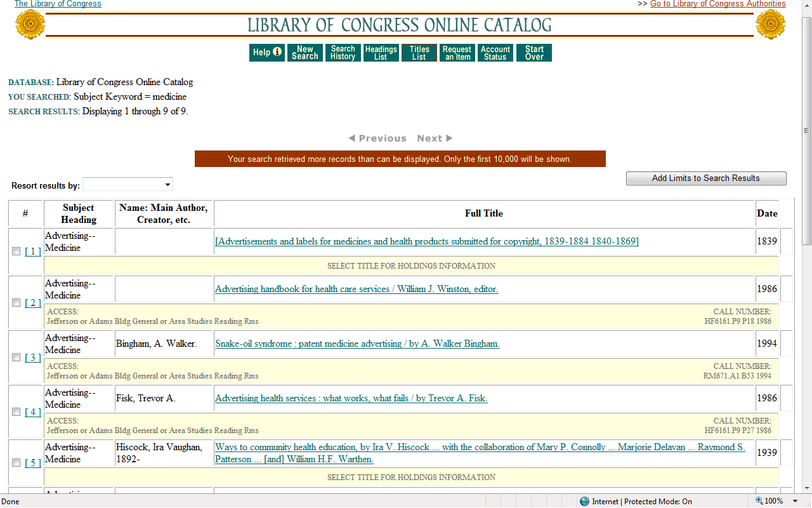Click date 1839 in first row
This screenshot has height=508, width=812.
(767, 241)
